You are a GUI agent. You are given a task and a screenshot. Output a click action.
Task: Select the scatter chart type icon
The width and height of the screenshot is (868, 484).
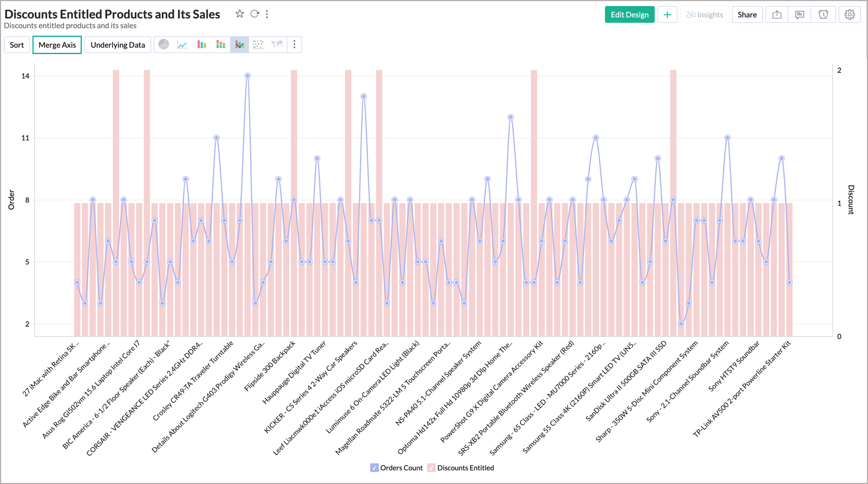point(259,45)
